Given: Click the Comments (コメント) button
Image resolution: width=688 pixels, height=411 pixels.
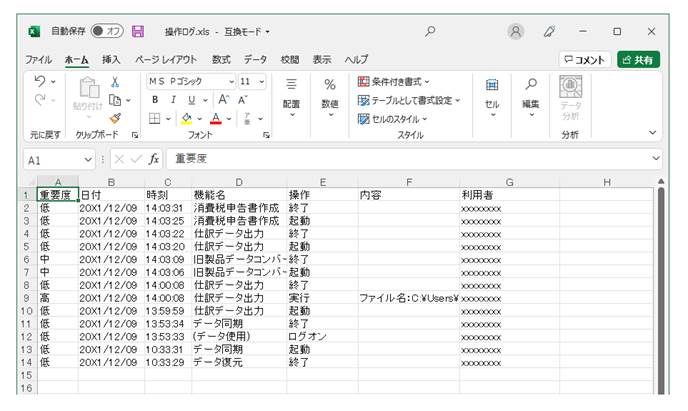Looking at the screenshot, I should coord(584,60).
